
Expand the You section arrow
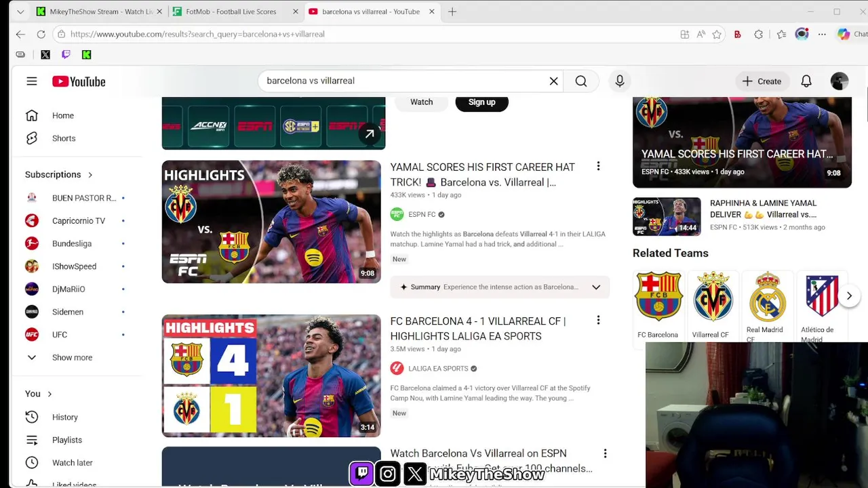click(50, 394)
